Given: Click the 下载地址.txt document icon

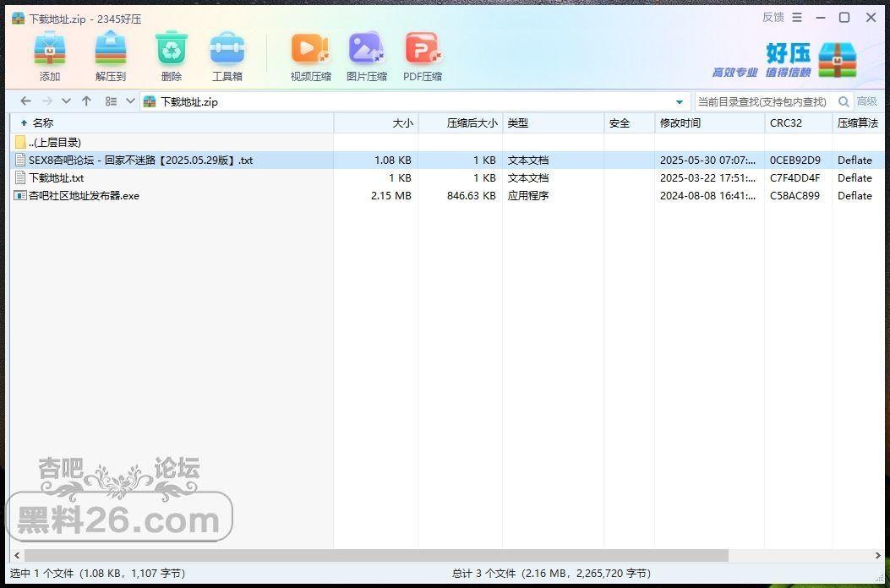Looking at the screenshot, I should [20, 177].
